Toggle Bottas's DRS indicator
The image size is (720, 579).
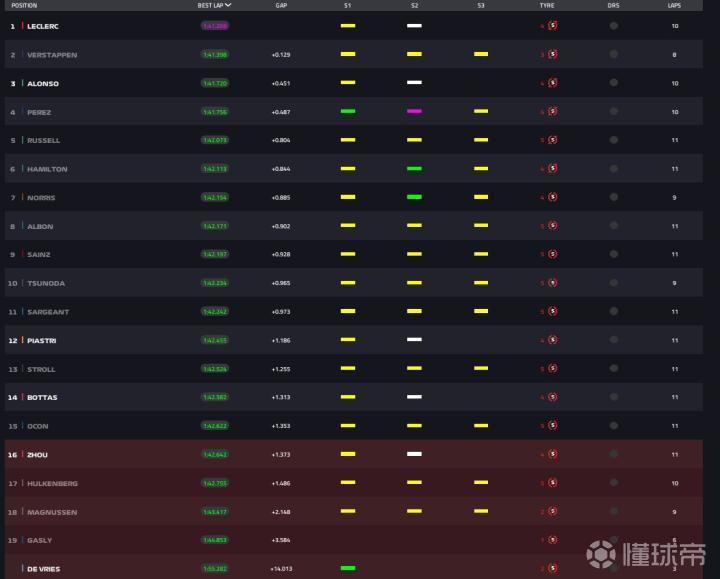click(613, 397)
